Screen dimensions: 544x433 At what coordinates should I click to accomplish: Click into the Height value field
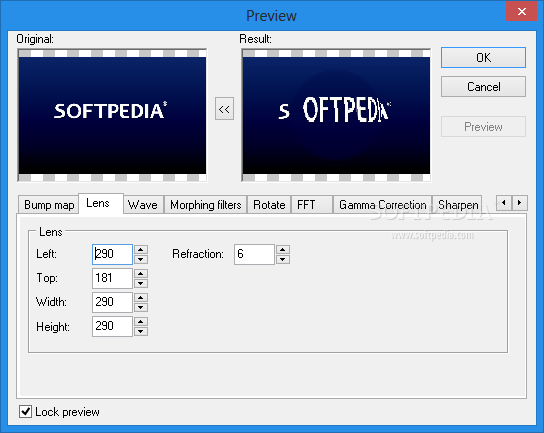[x=112, y=326]
